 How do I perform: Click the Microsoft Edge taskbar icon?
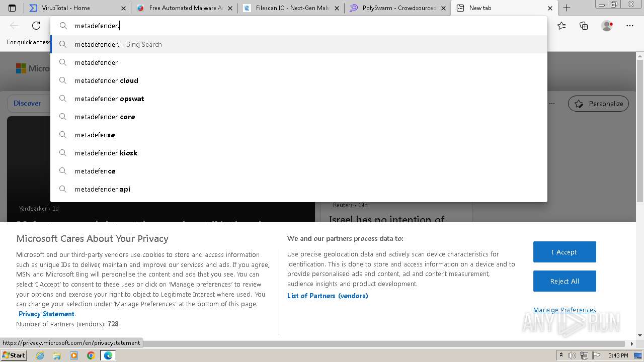(x=108, y=355)
